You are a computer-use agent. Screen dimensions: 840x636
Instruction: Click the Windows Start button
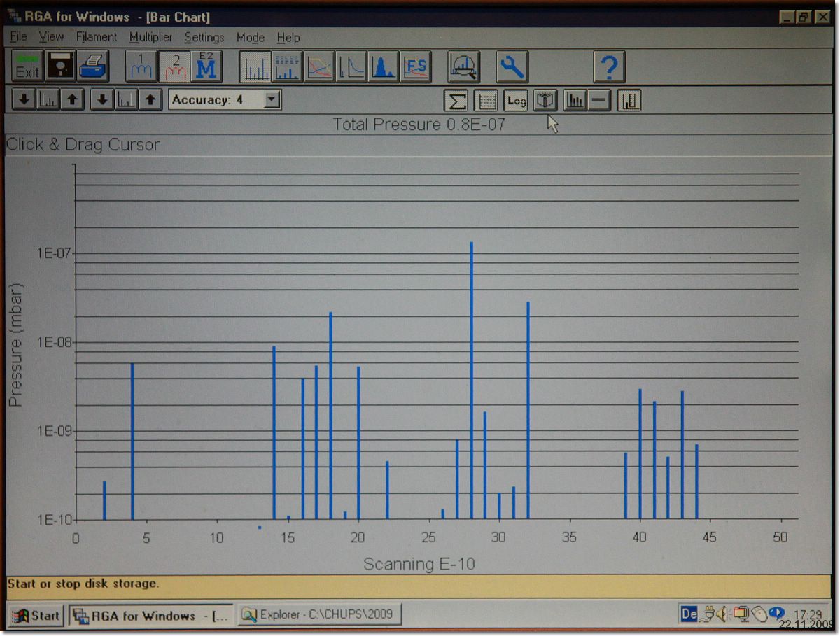pos(36,616)
